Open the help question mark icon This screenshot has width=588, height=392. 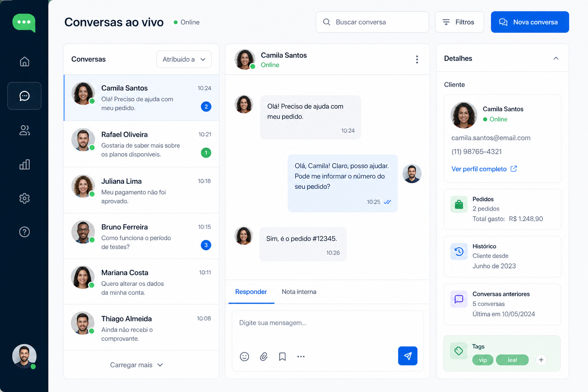(x=24, y=232)
